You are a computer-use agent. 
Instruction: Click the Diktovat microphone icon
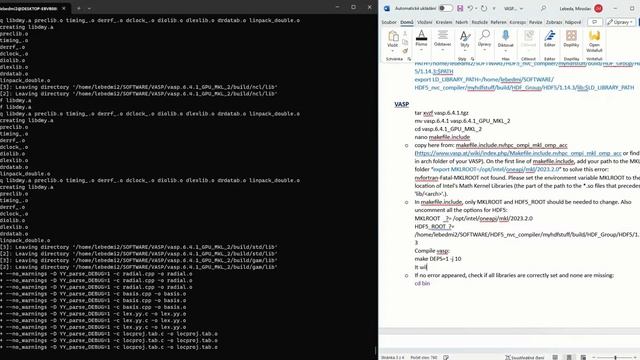coord(505,36)
